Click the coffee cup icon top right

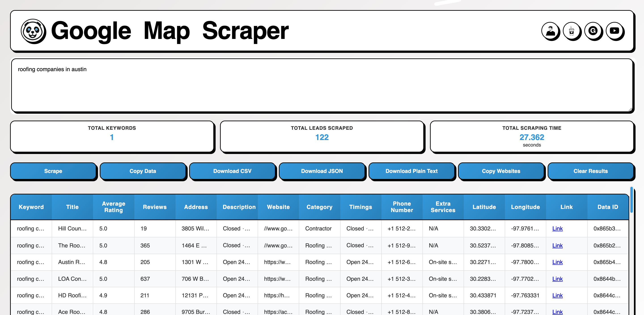point(572,31)
